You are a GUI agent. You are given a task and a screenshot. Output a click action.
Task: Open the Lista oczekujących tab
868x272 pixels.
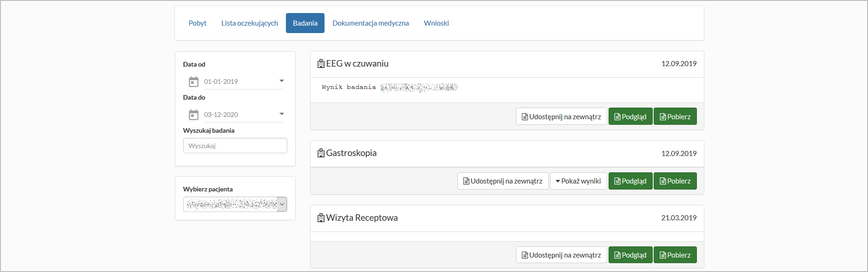[250, 23]
